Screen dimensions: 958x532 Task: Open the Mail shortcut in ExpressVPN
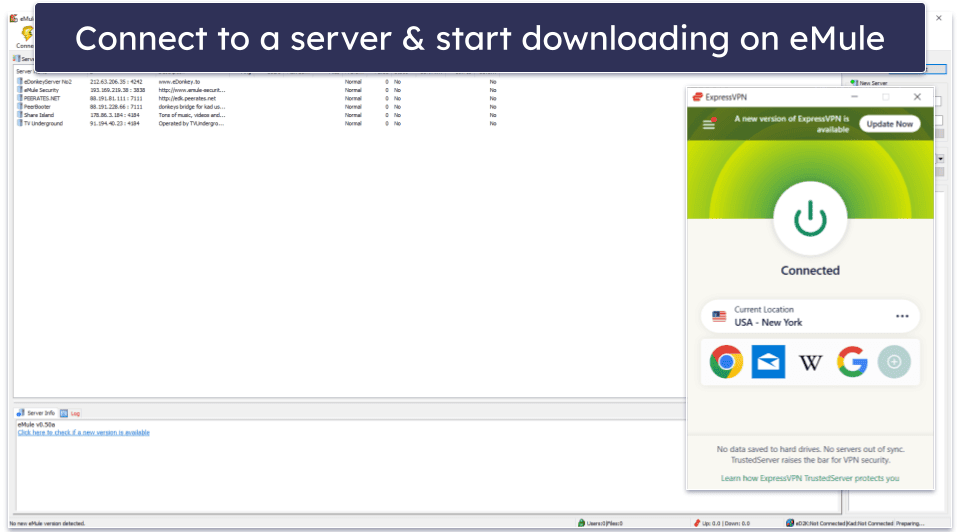(x=768, y=362)
